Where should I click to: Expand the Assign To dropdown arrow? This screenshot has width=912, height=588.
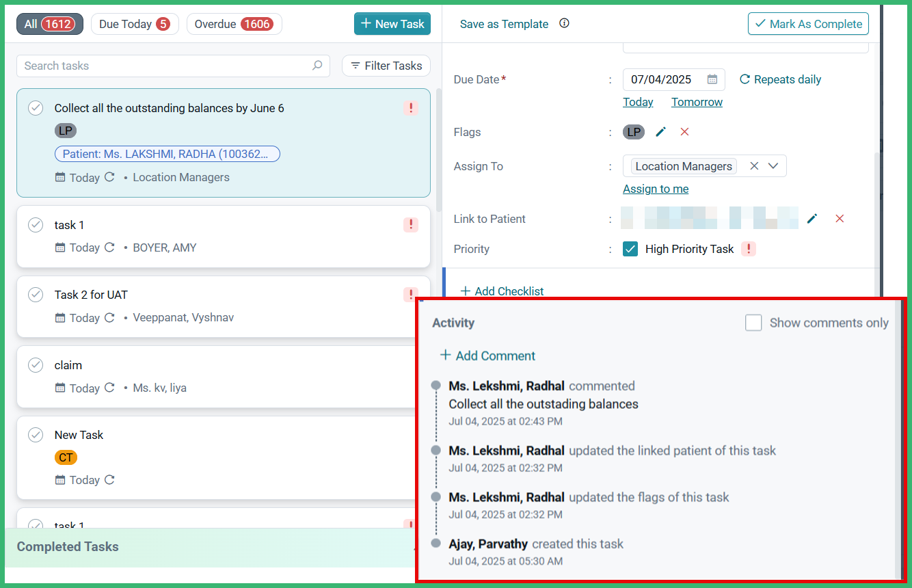pos(773,166)
